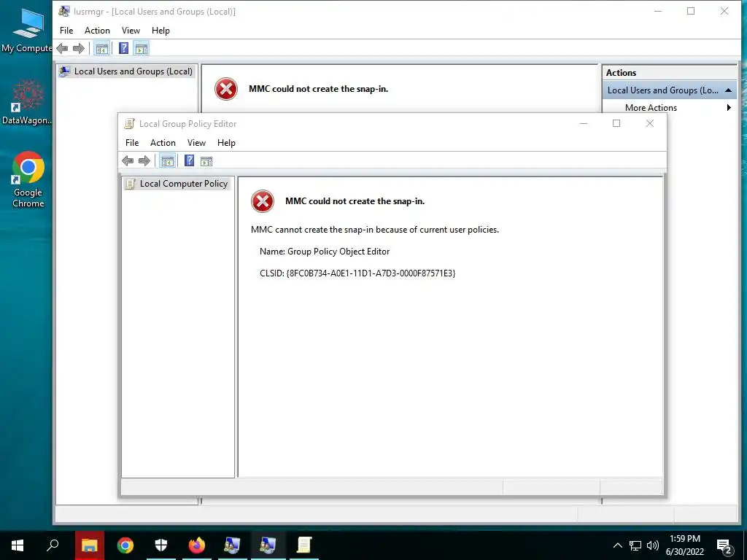Switch to Group Policy Editor taskbar icon
This screenshot has width=747, height=560.
click(304, 545)
